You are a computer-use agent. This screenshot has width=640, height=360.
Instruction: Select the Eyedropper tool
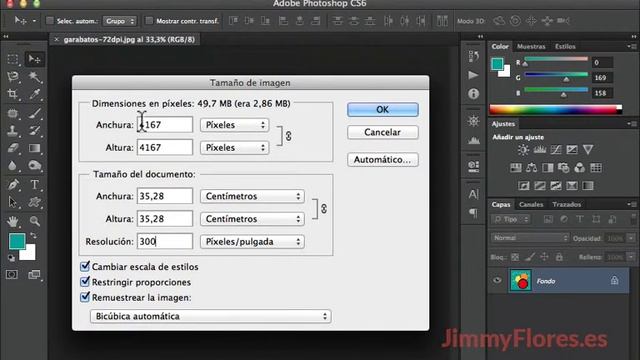[x=34, y=94]
